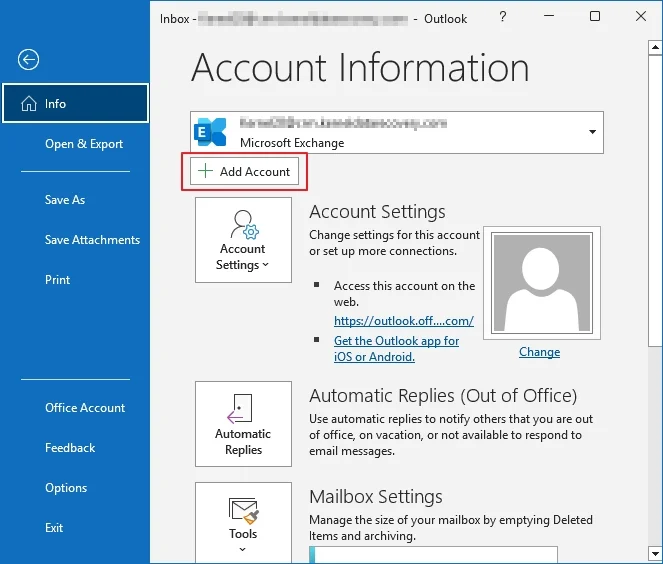Expand the Microsoft Exchange account dropdown
Screen dimensions: 663x564
tap(592, 132)
